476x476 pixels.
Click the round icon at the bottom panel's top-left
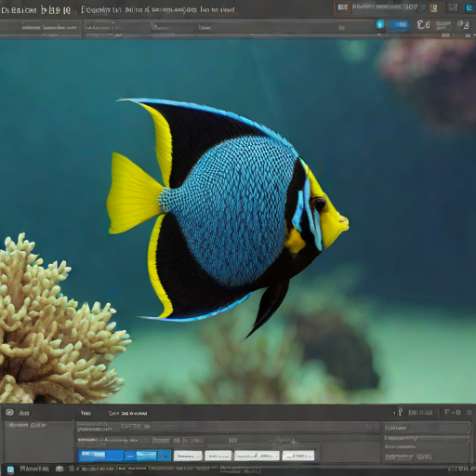[x=9, y=412]
